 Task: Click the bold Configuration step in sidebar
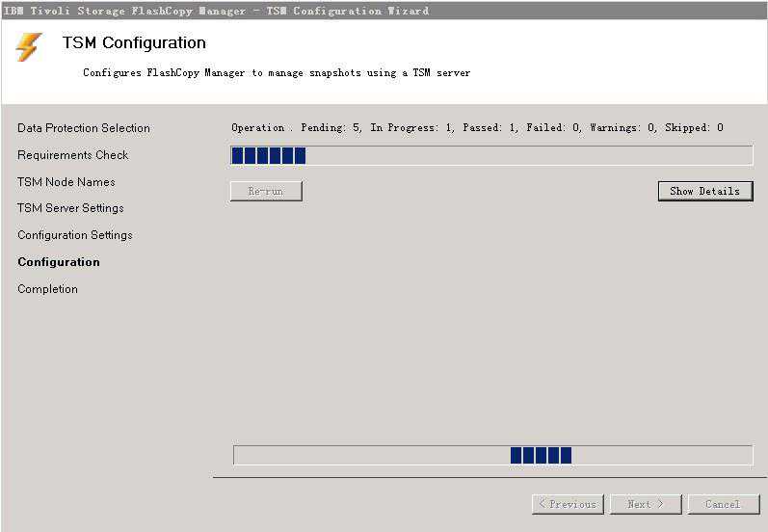click(x=59, y=262)
